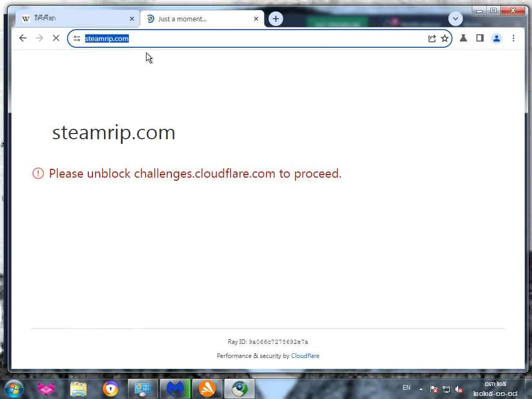
Task: Click the Ray ID value text
Action: tap(278, 342)
